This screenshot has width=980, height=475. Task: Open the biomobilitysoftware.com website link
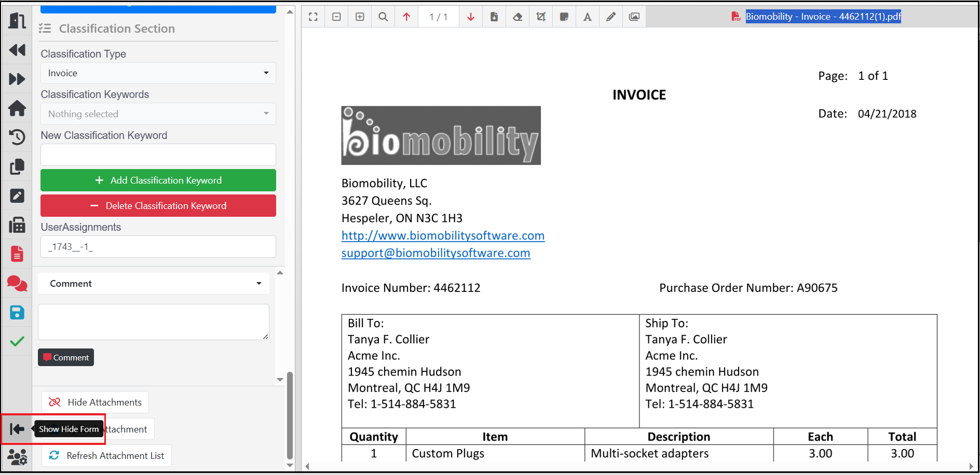(x=443, y=235)
